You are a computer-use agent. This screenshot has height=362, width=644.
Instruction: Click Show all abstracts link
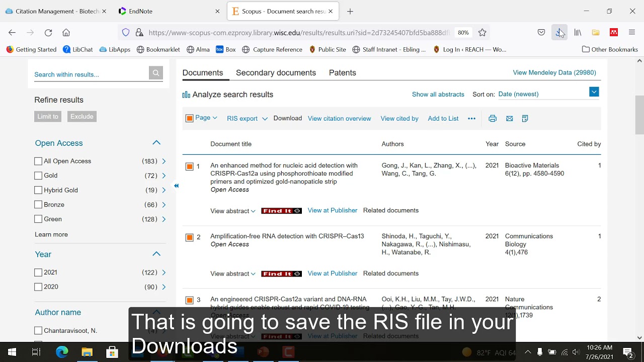438,95
